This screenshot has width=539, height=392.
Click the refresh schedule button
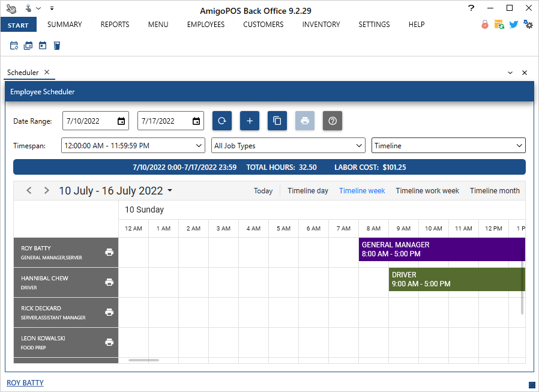tap(222, 121)
